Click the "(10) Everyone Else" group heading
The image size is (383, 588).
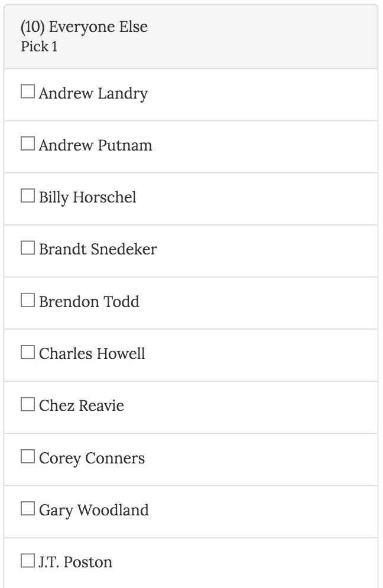click(x=84, y=27)
